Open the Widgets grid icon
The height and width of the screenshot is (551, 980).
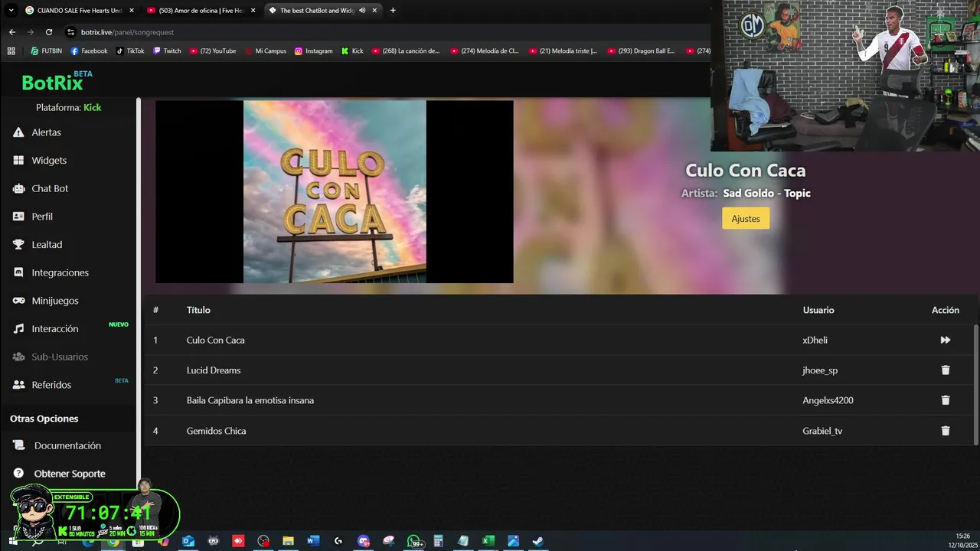(x=18, y=161)
